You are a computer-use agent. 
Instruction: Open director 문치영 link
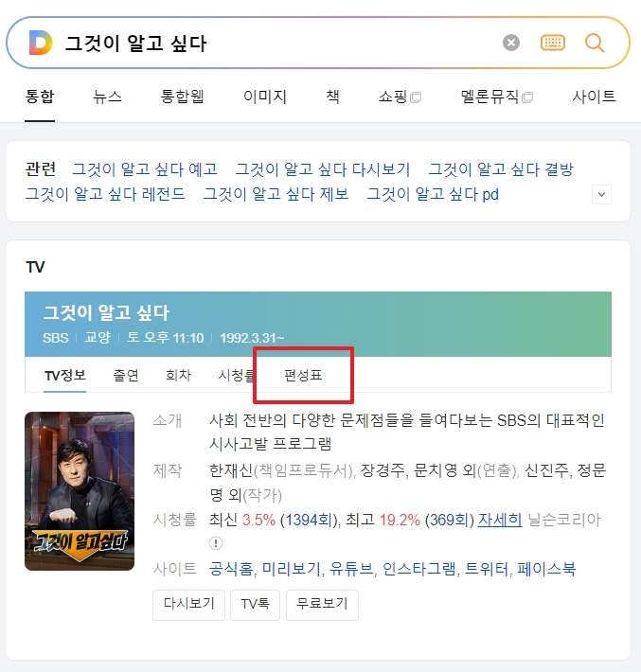coord(436,470)
